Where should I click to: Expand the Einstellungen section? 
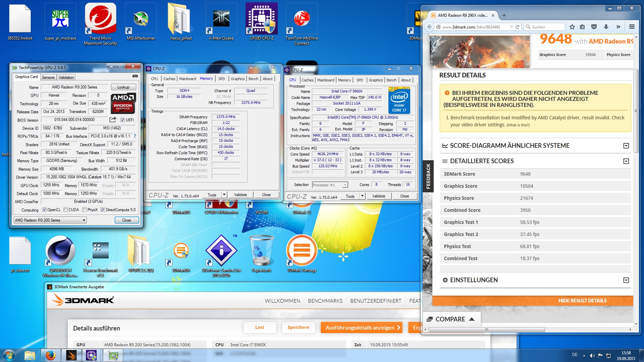626,280
